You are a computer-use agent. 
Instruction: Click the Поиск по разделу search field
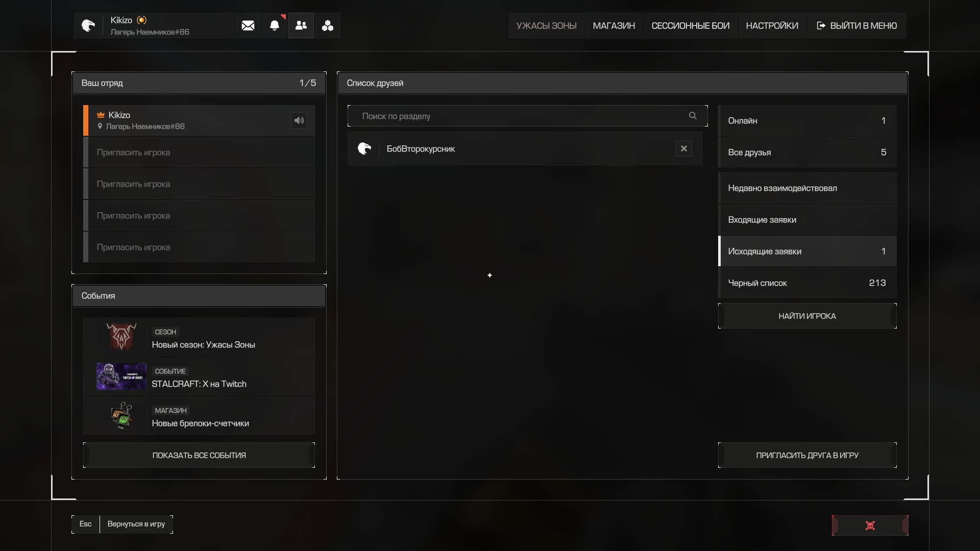528,116
